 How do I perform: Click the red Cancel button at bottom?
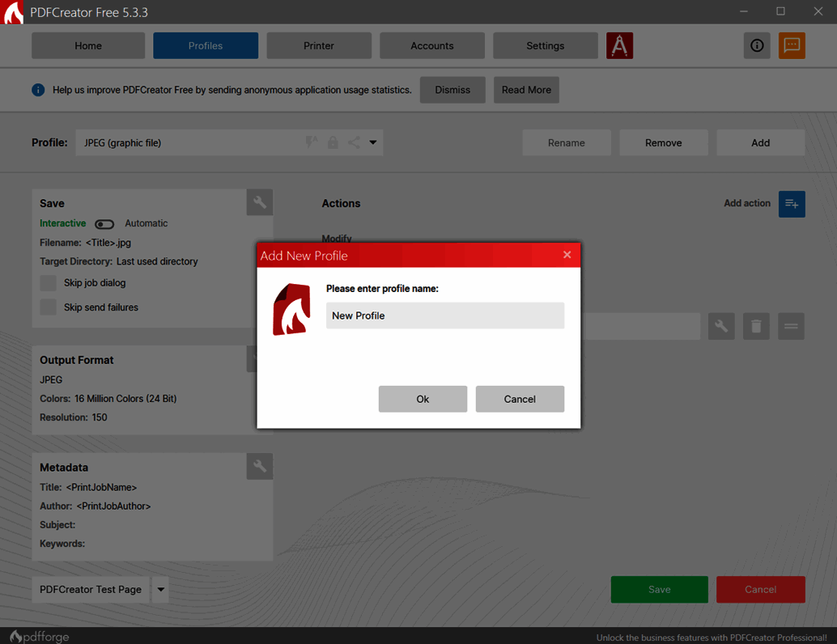click(761, 590)
